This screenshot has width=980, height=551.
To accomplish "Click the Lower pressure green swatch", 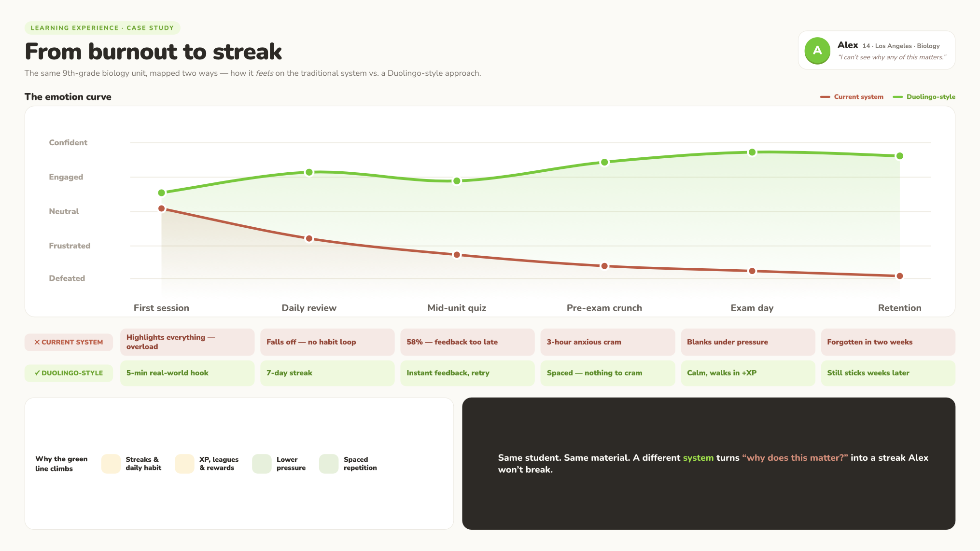I will click(x=262, y=464).
